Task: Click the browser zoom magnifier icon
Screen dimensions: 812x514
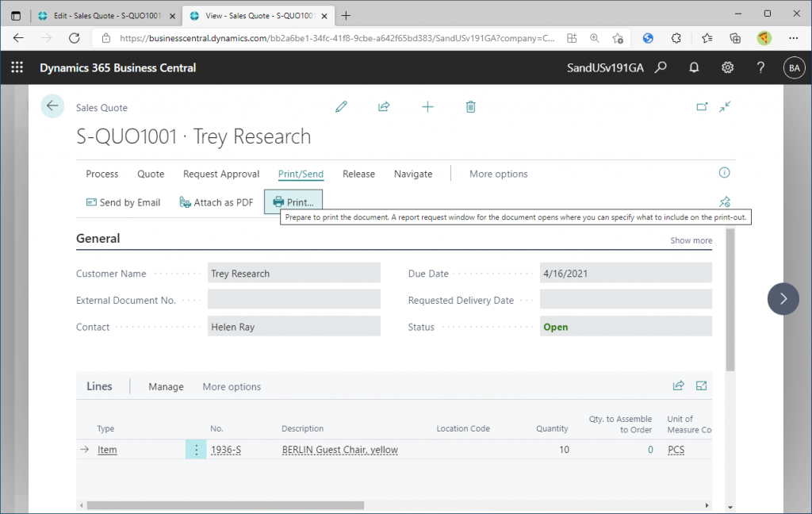Action: [x=595, y=38]
